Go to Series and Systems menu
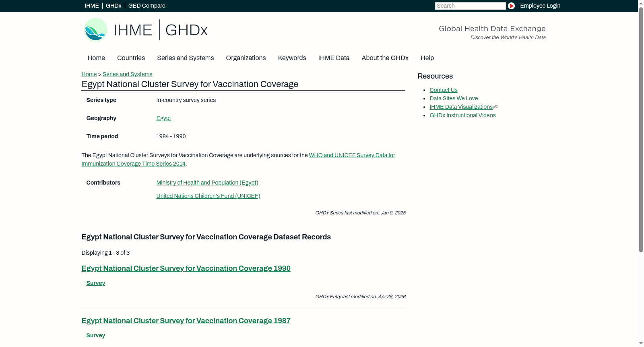 click(186, 58)
